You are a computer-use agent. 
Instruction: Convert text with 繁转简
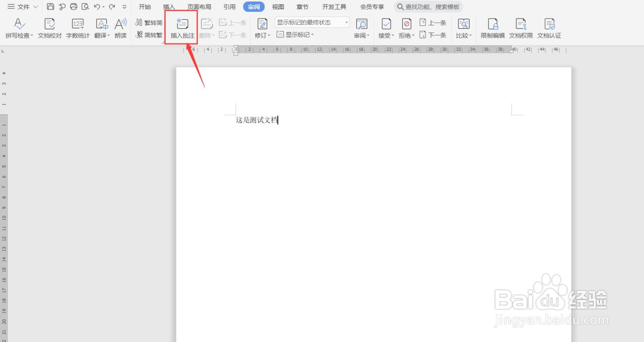149,23
